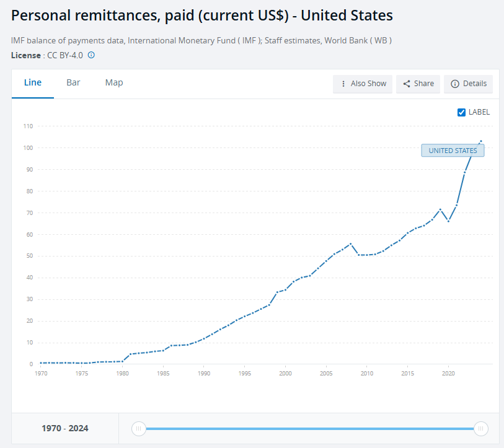Click the 2000 x-axis label
The image size is (504, 448).
pos(285,374)
